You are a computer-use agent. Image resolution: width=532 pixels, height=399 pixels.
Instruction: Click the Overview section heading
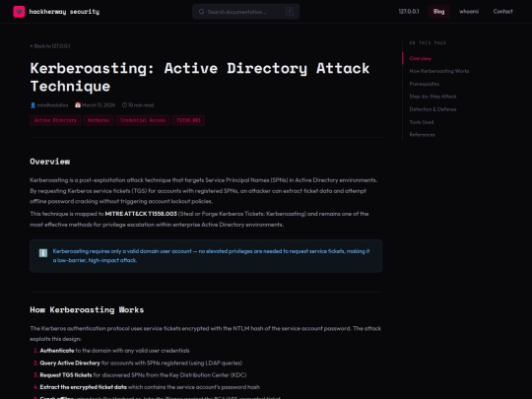pos(50,162)
